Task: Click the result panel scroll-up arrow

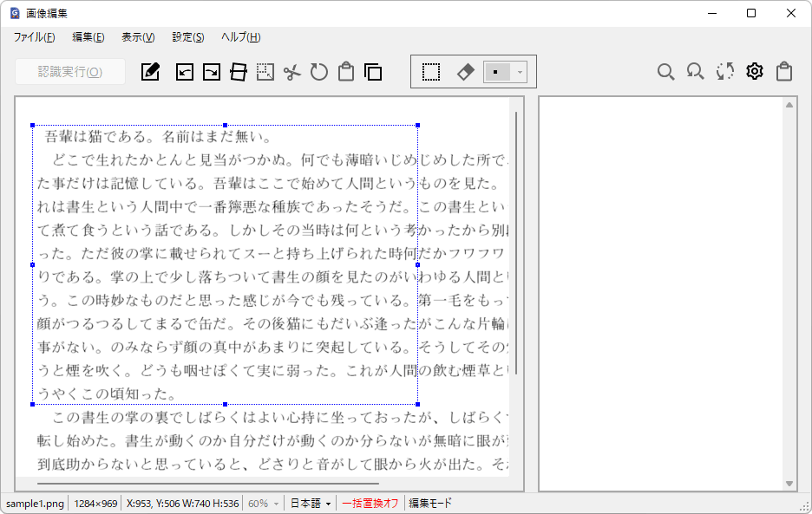Action: pos(789,105)
